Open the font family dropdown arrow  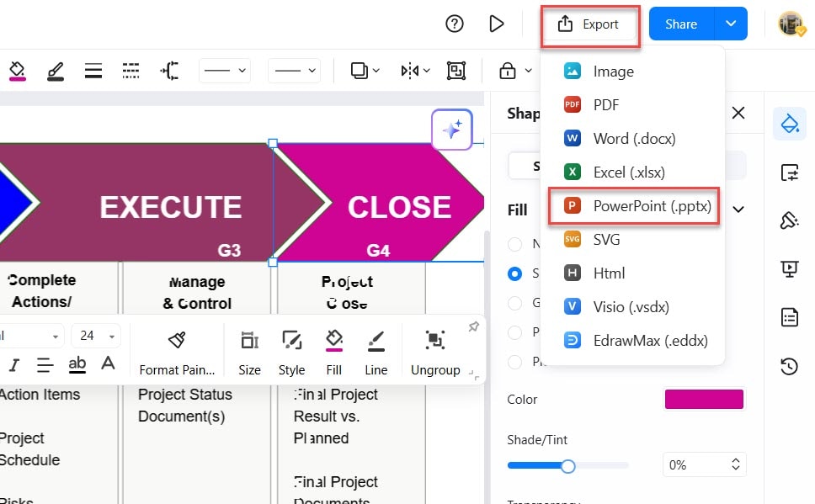55,337
